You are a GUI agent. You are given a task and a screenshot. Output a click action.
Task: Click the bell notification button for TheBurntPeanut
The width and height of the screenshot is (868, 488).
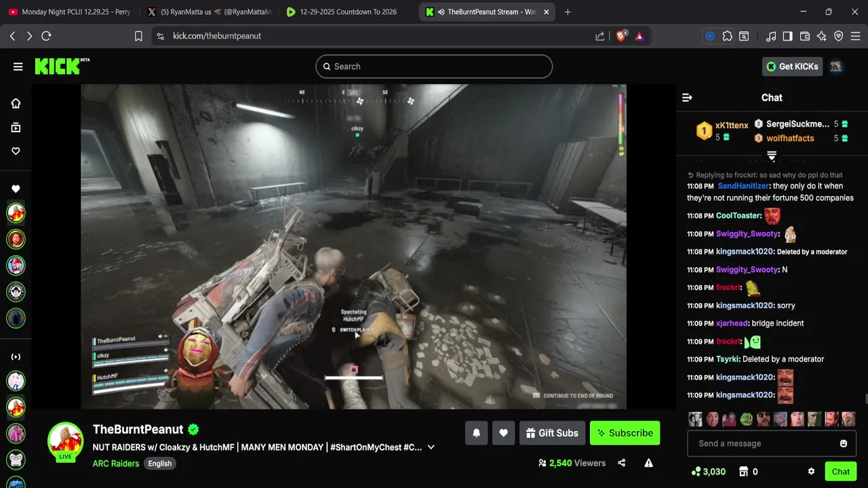point(476,433)
